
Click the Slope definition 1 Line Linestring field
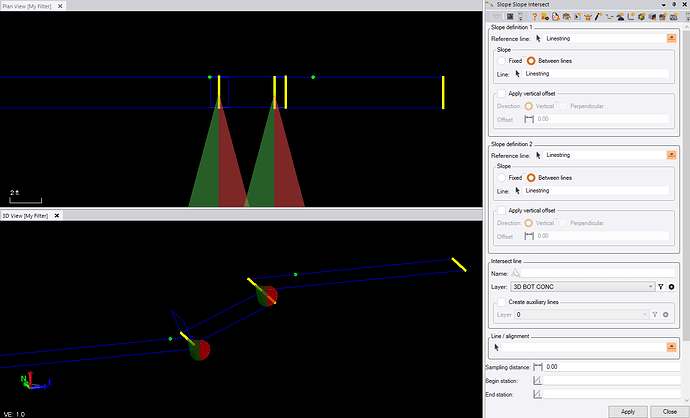tap(596, 73)
